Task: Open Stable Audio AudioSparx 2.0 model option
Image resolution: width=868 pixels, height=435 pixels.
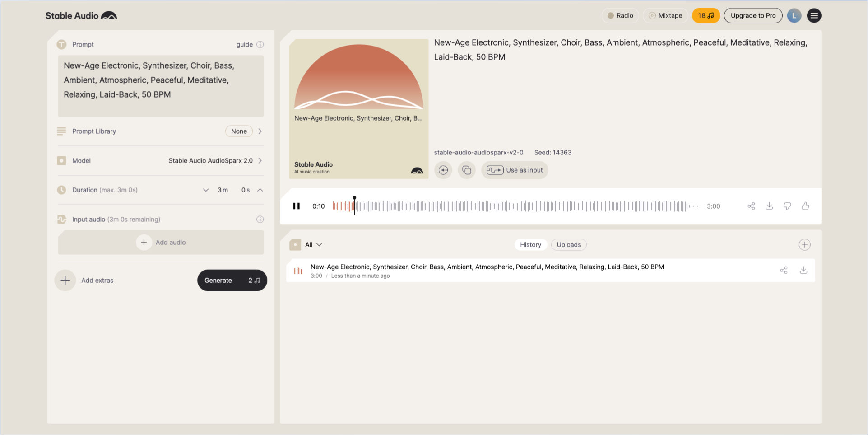Action: pyautogui.click(x=210, y=160)
